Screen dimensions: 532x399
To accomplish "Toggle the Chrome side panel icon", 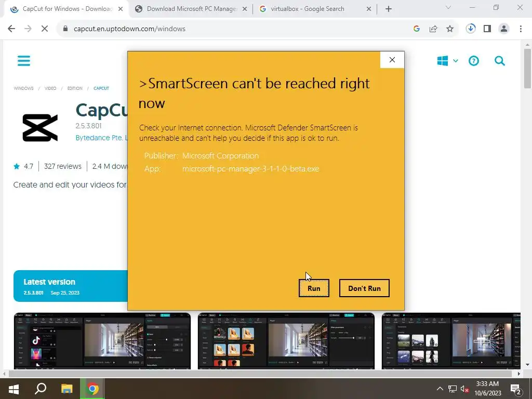I will (x=487, y=29).
